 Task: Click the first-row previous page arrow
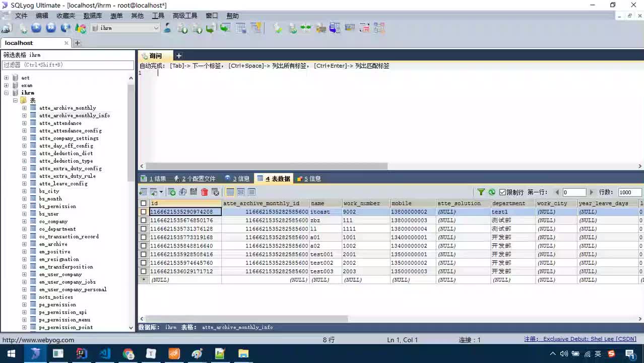point(557,192)
